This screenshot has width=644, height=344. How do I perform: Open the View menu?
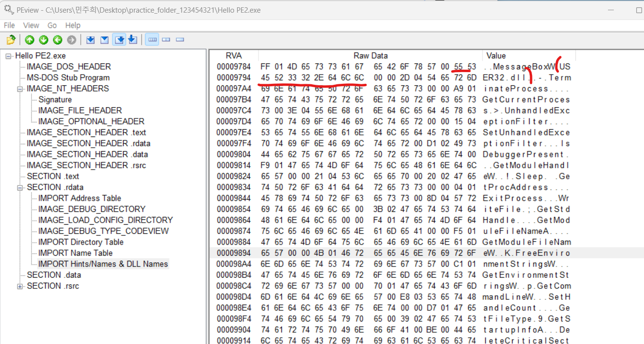pos(31,25)
